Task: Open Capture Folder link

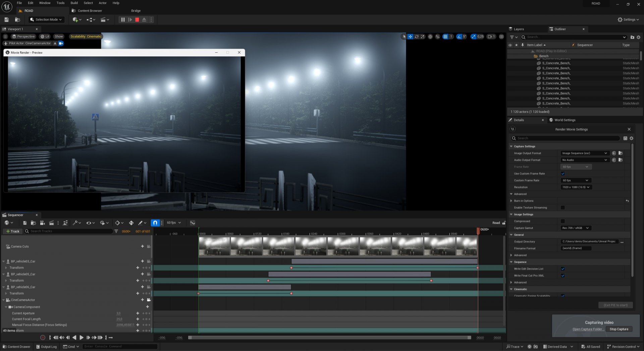Action: coord(587,329)
